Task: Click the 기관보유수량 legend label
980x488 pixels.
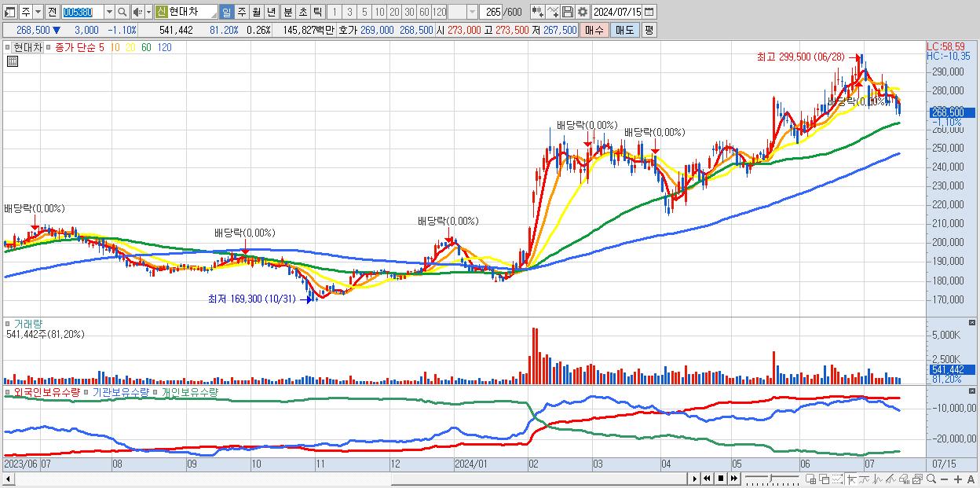Action: [x=121, y=391]
